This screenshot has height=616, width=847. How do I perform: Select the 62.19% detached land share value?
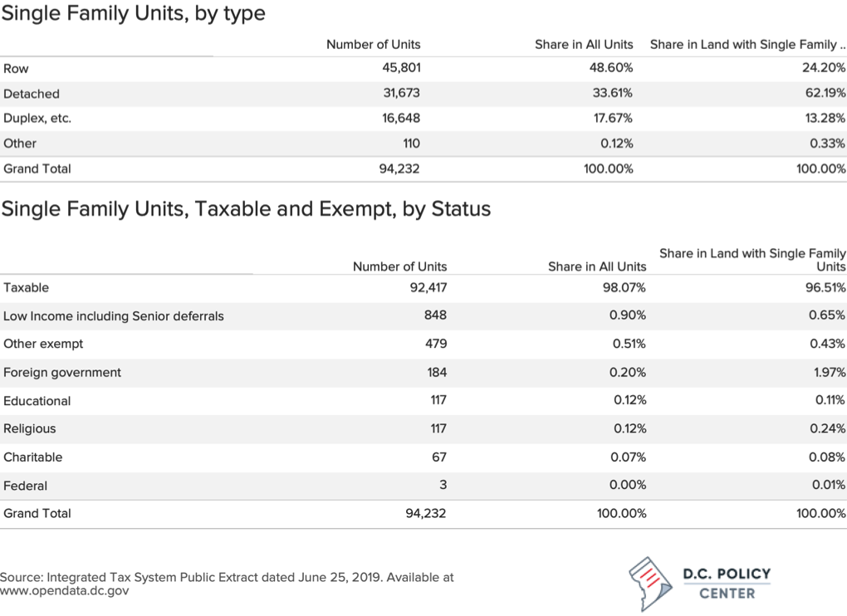pyautogui.click(x=825, y=93)
